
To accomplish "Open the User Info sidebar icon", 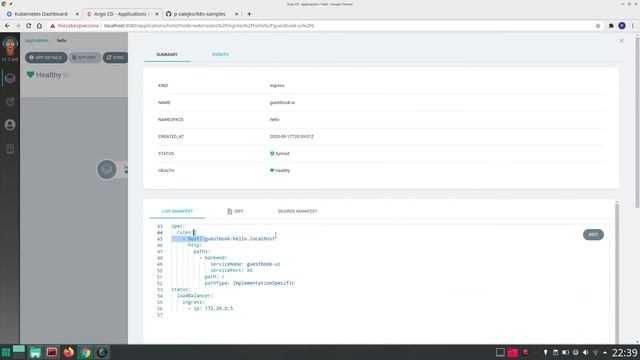I will (10, 124).
